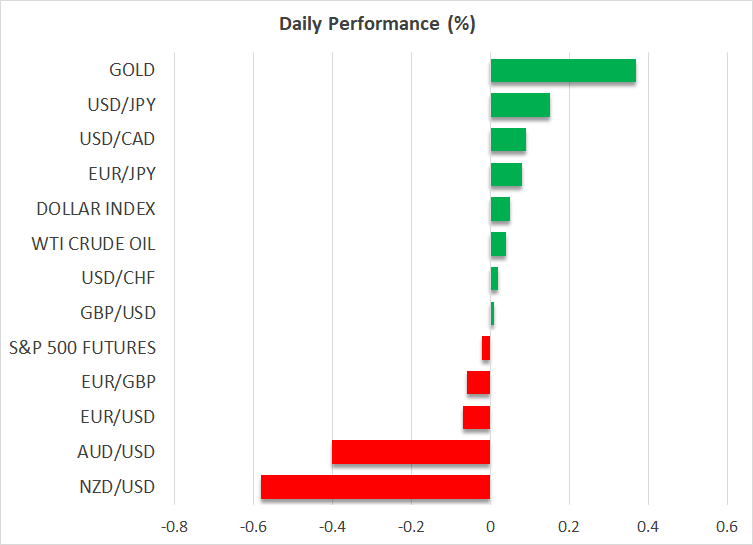Select the green GOLD bar
This screenshot has width=753, height=545.
point(563,70)
